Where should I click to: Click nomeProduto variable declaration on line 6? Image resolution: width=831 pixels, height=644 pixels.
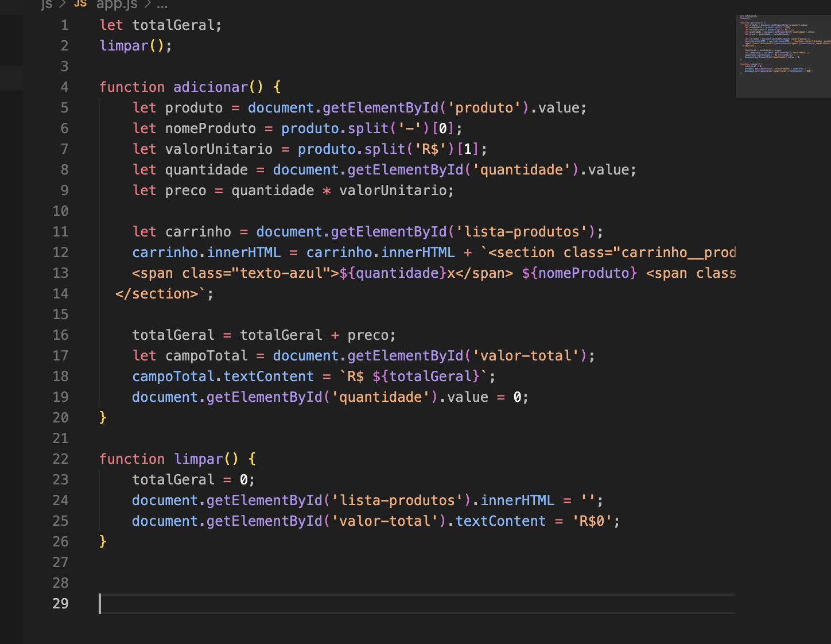211,129
